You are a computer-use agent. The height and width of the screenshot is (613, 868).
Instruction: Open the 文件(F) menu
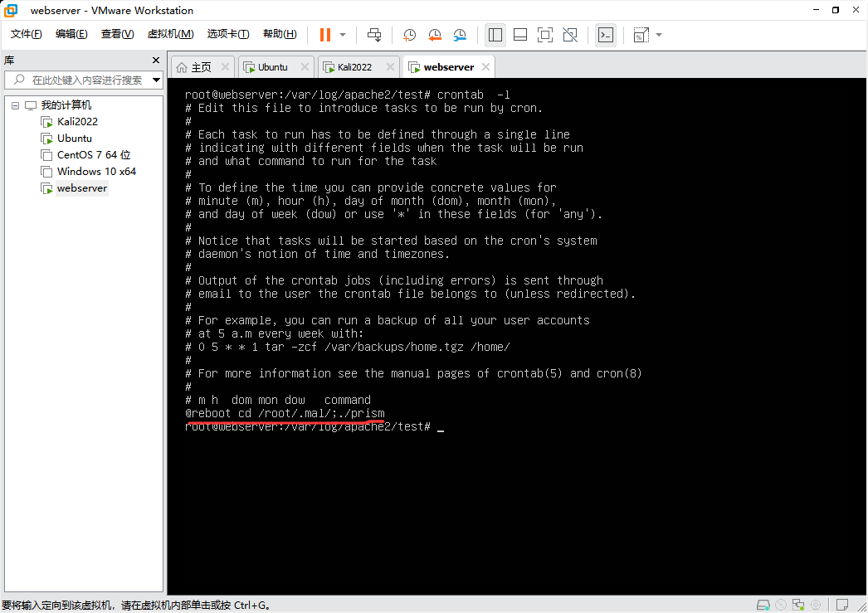(26, 34)
